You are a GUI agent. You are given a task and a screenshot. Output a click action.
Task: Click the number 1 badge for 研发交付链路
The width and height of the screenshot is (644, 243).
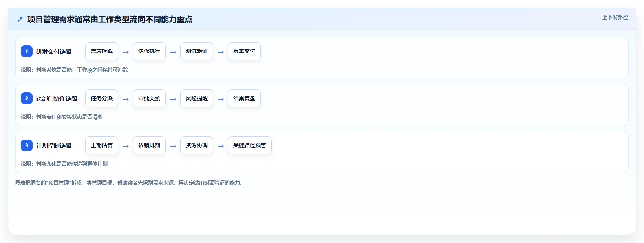[27, 51]
